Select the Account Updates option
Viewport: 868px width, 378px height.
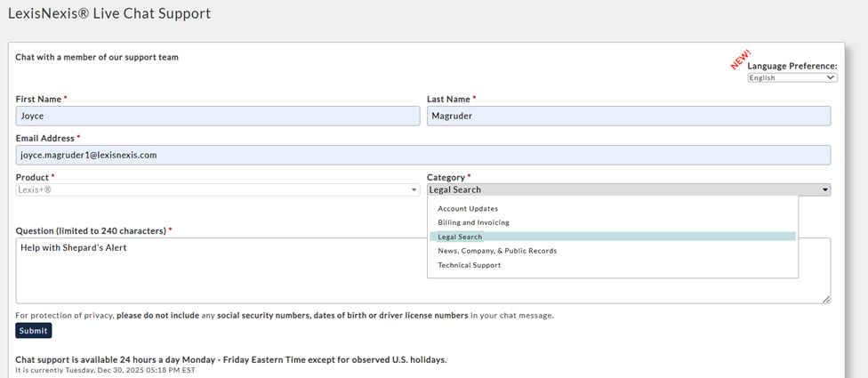[x=468, y=208]
